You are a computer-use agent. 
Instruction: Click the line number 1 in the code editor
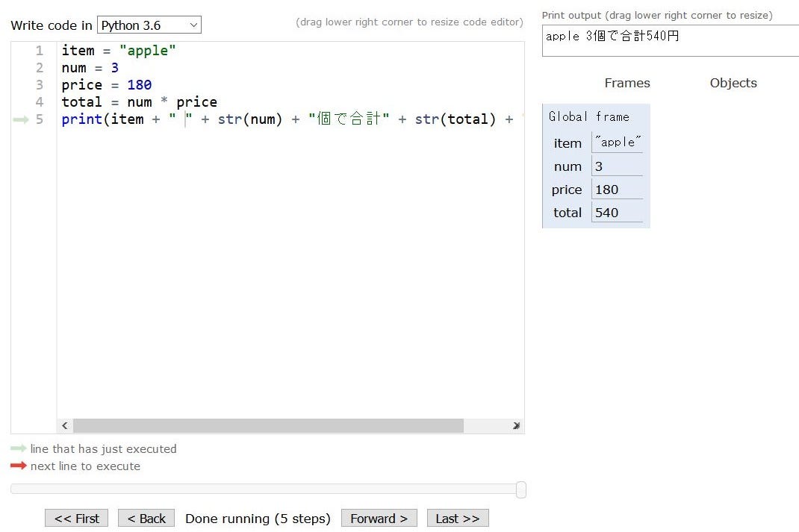coord(39,50)
